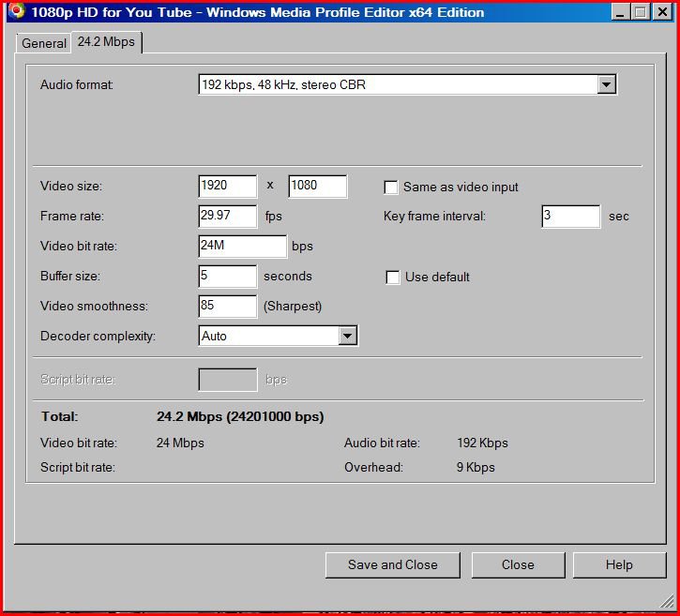Open Help using the Help button

(618, 564)
